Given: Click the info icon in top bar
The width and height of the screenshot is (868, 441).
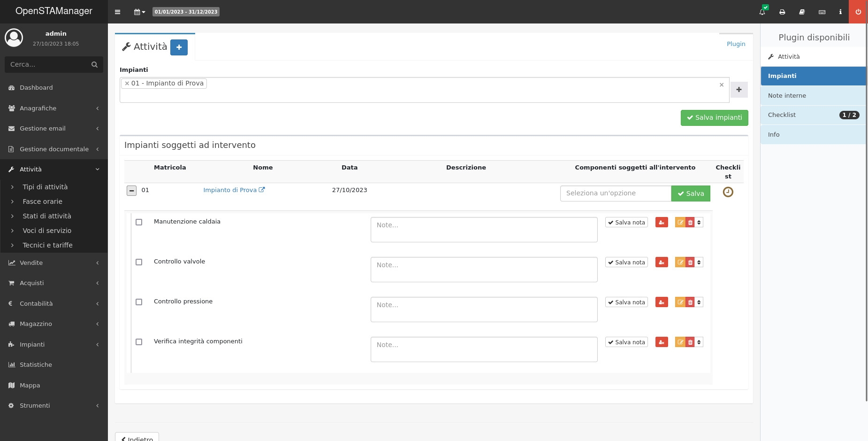Looking at the screenshot, I should (x=840, y=12).
